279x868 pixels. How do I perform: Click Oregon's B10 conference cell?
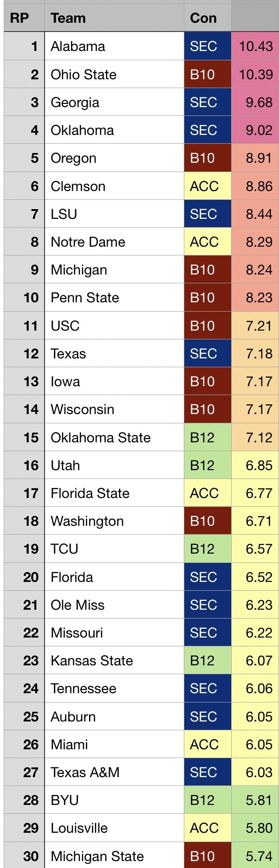(208, 158)
